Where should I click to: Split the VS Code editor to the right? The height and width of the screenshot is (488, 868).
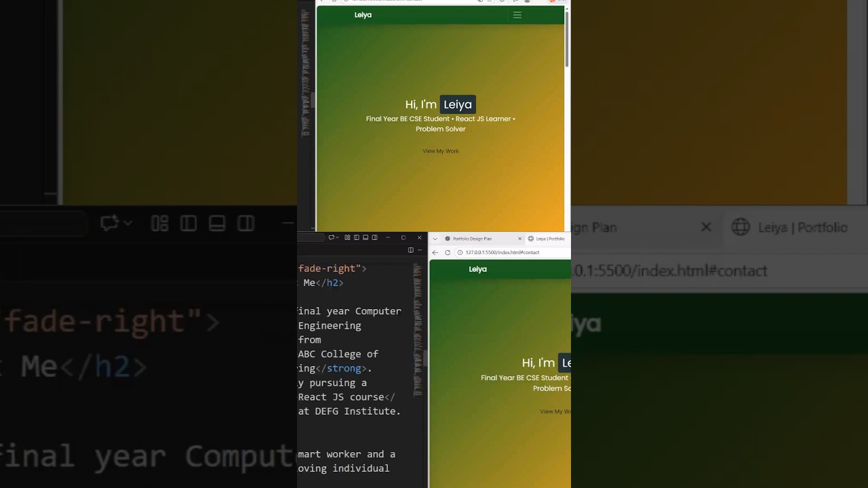pyautogui.click(x=410, y=250)
